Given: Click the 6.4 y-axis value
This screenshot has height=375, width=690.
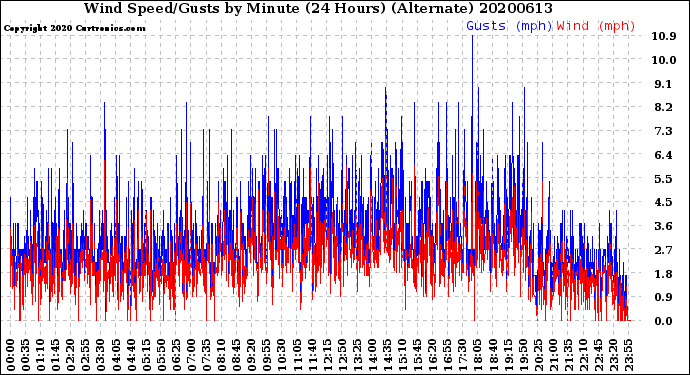Looking at the screenshot, I should [663, 155].
